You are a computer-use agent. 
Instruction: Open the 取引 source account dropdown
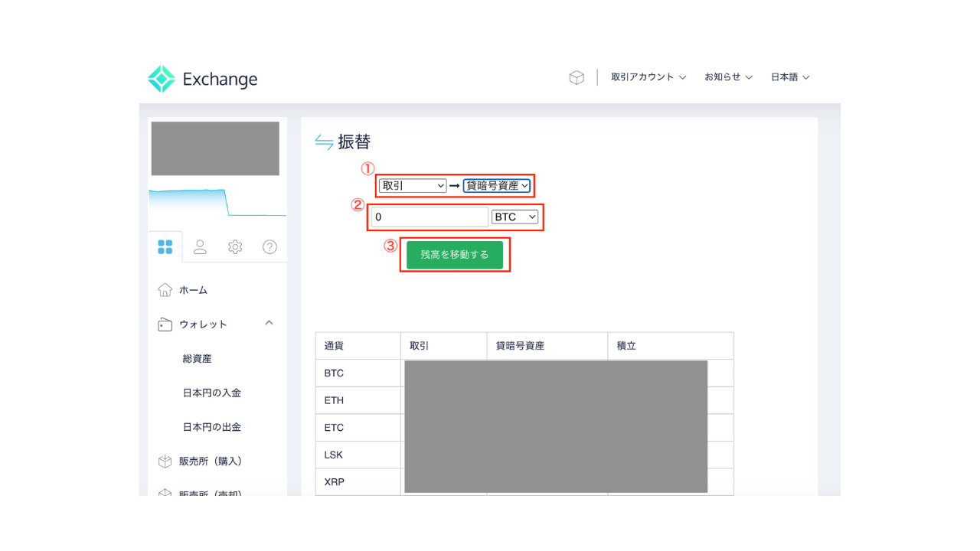click(x=412, y=184)
